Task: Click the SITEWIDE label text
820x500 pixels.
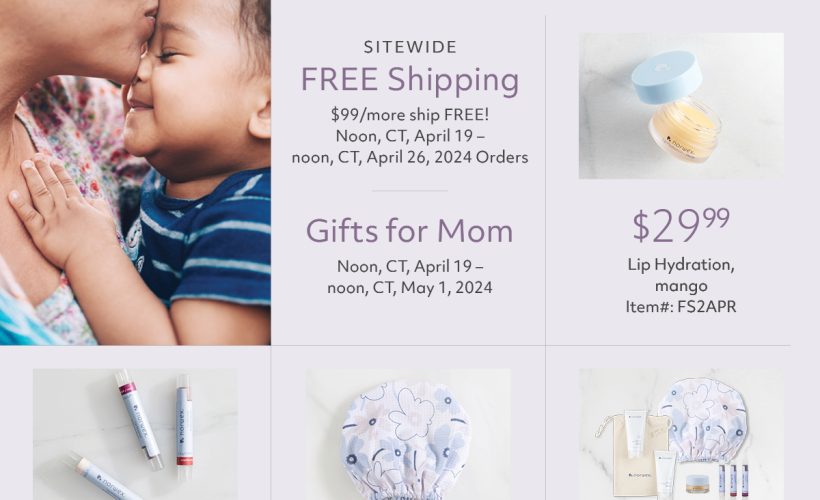Action: tap(410, 47)
